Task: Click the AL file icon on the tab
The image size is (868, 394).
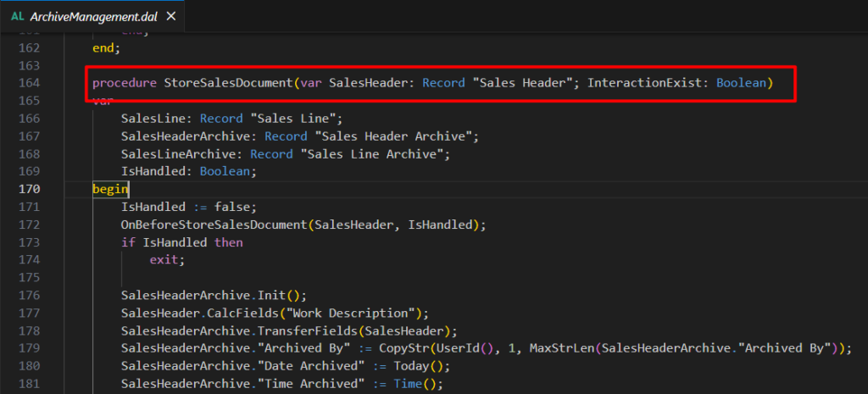Action: (x=17, y=16)
